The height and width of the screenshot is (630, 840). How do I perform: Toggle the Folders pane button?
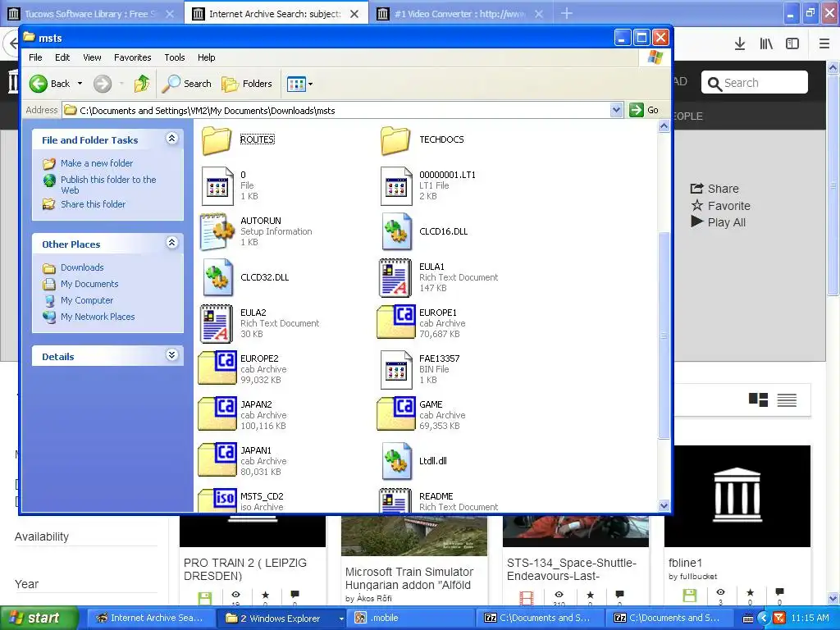click(248, 84)
